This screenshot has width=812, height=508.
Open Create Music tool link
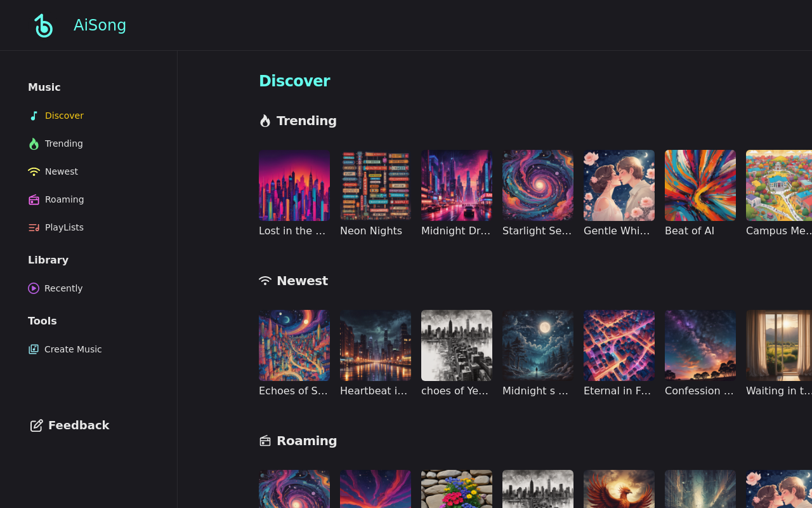73,349
